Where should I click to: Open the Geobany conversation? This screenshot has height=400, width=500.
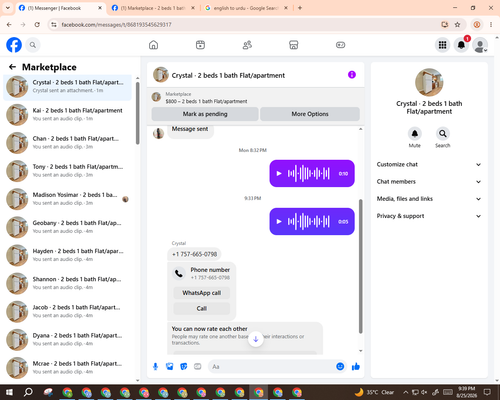pyautogui.click(x=67, y=227)
